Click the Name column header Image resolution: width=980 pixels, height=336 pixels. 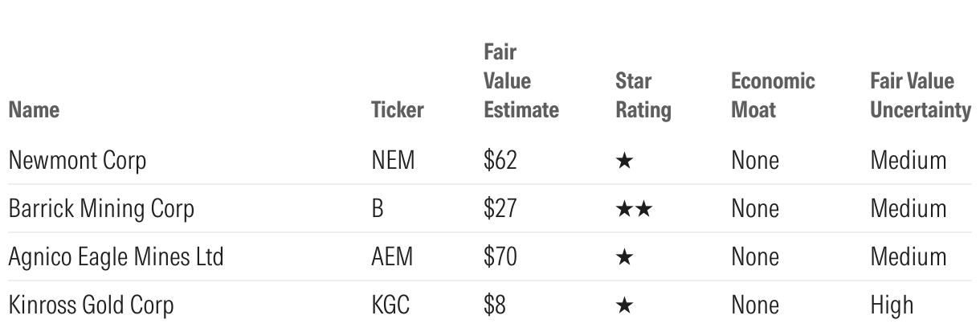click(x=34, y=109)
